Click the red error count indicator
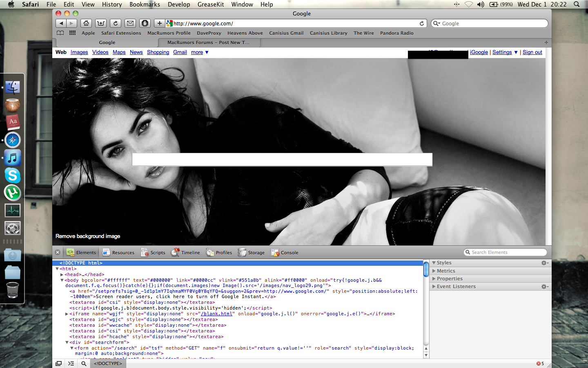Viewport: 588px width, 368px height. [x=540, y=364]
